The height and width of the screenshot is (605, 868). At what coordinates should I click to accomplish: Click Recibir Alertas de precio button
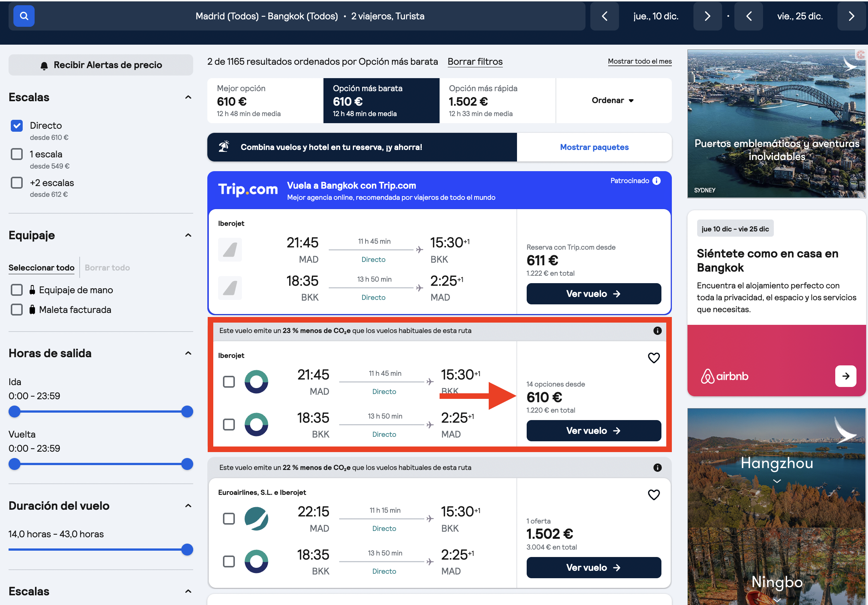tap(101, 65)
